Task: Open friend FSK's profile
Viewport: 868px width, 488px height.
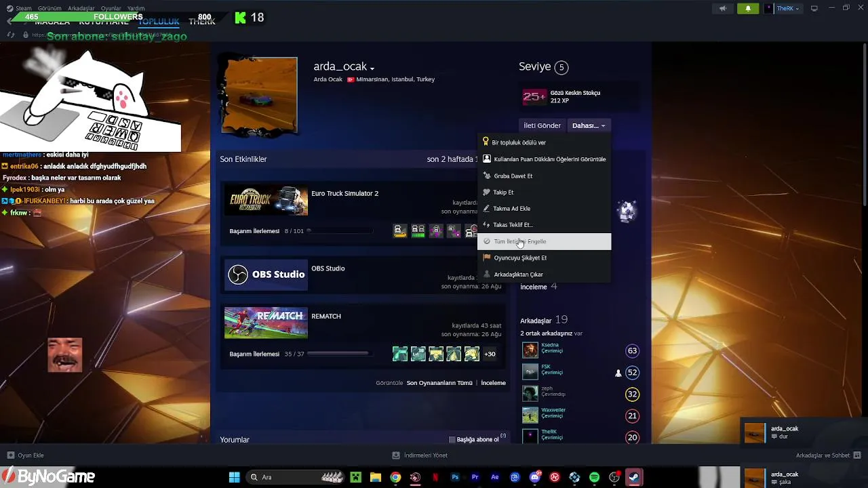Action: coord(546,367)
